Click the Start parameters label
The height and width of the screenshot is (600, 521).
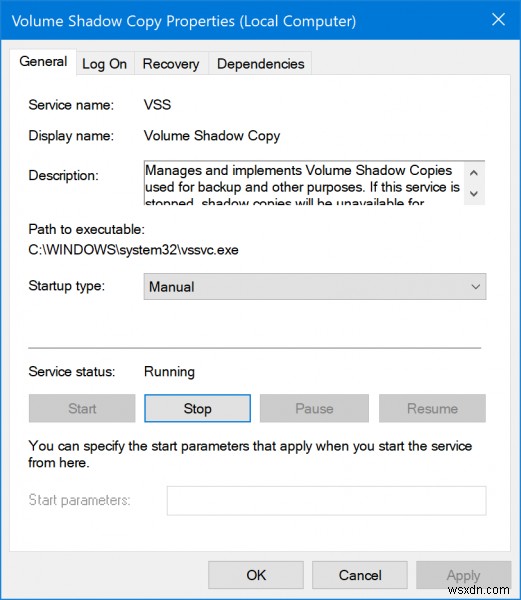80,500
